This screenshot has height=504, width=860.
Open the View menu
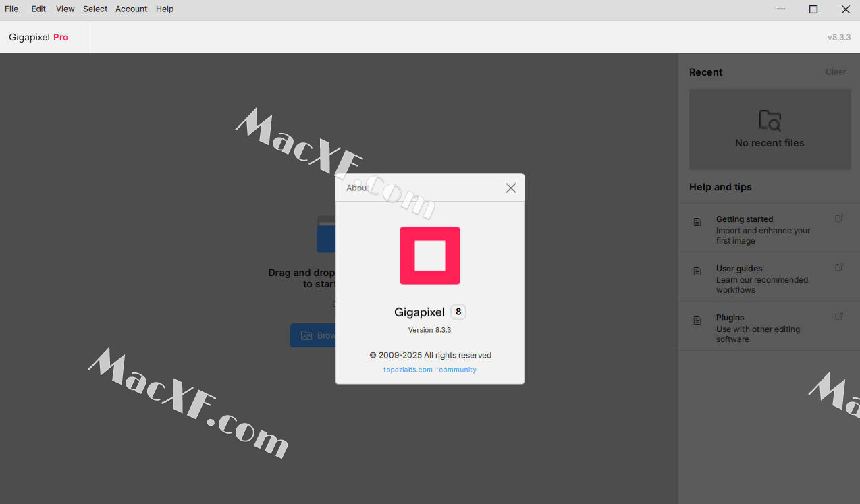[65, 9]
